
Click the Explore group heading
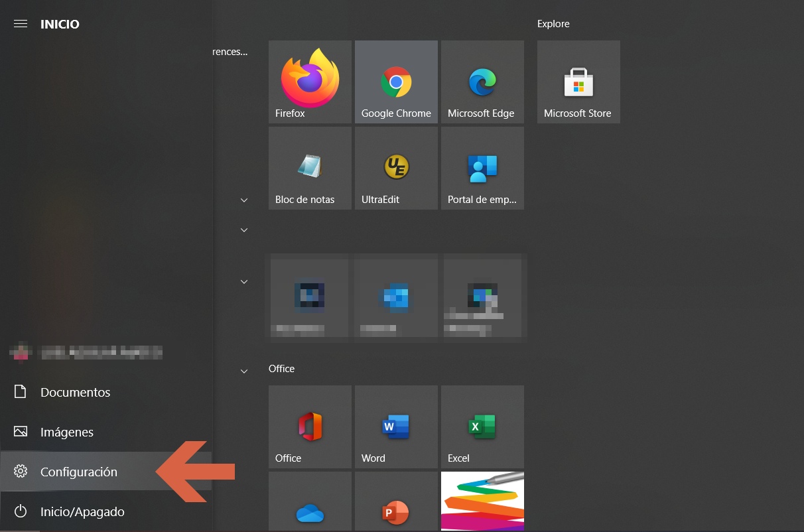click(553, 24)
